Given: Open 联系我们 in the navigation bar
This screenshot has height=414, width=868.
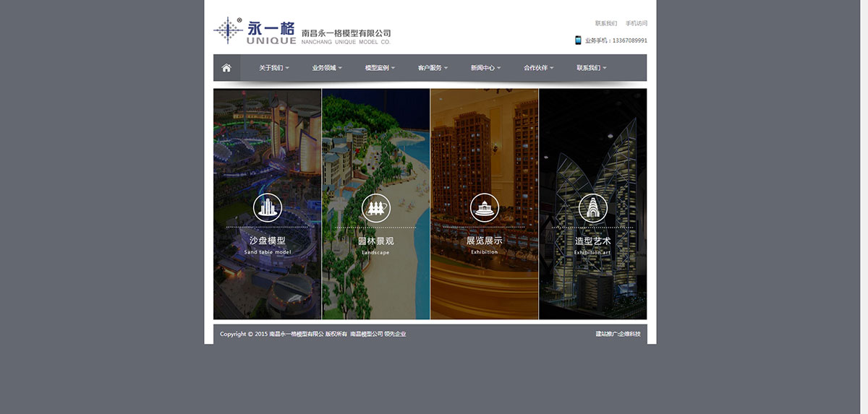Looking at the screenshot, I should [x=591, y=68].
